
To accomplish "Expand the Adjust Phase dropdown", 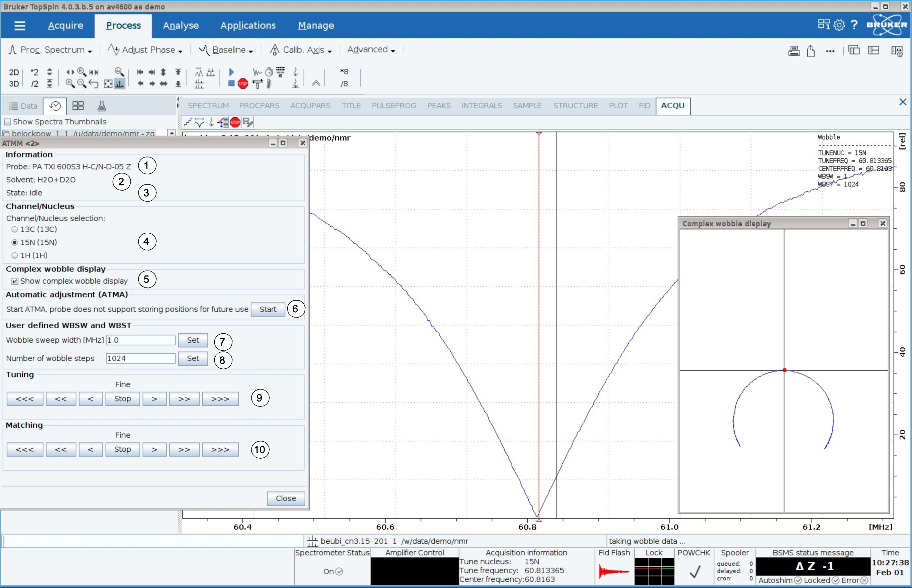I will pos(145,49).
